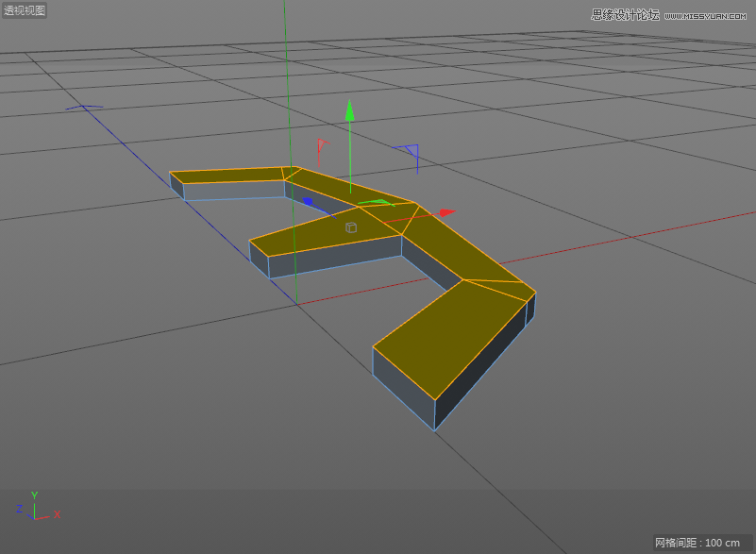This screenshot has height=554, width=756.
Task: Click the red X-axis arrow handle
Action: [446, 213]
